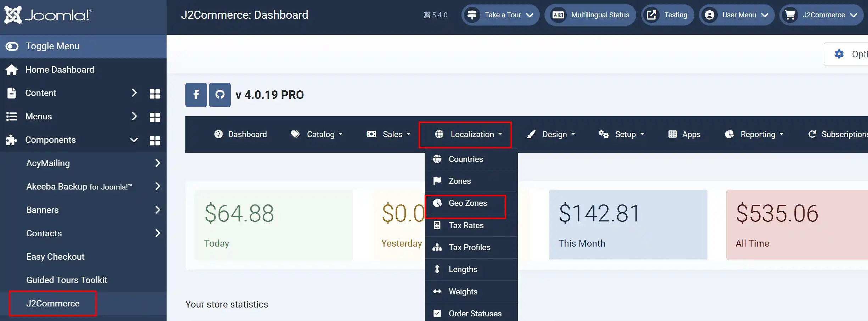Select Geo Zones from Localization menu
The width and height of the screenshot is (868, 321).
(471, 203)
